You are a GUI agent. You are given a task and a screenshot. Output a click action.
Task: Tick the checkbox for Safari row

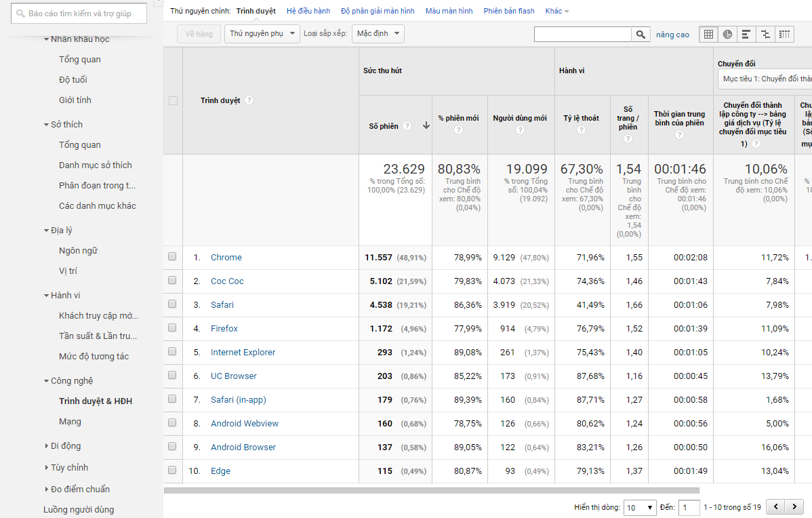click(x=172, y=304)
